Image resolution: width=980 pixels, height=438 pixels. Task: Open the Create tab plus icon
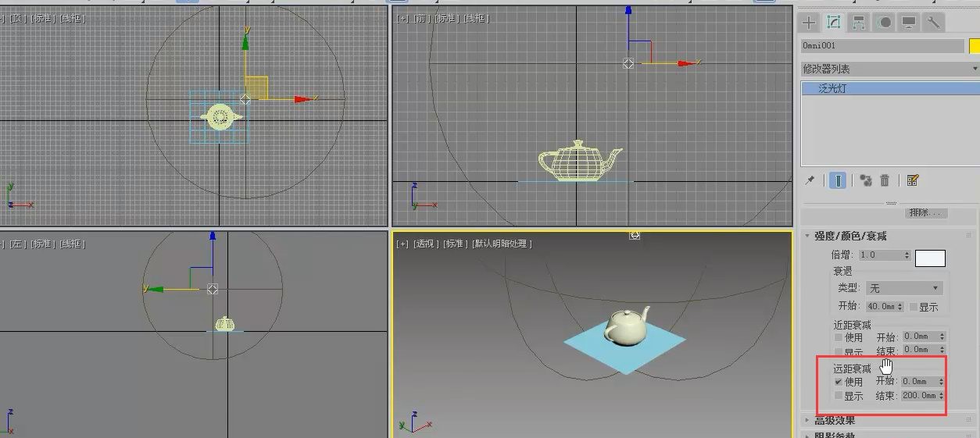(809, 23)
